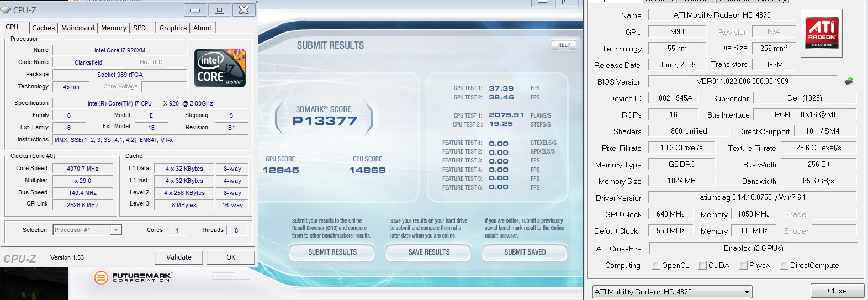The image size is (868, 300).
Task: Click the GPU Test 1 result 37.39
Action: click(501, 88)
